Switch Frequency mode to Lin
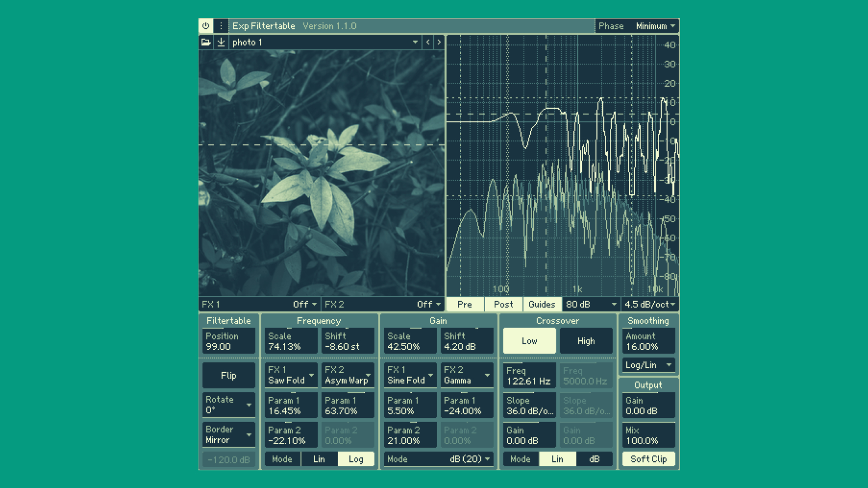Screen dimensions: 868x488 (x=319, y=459)
